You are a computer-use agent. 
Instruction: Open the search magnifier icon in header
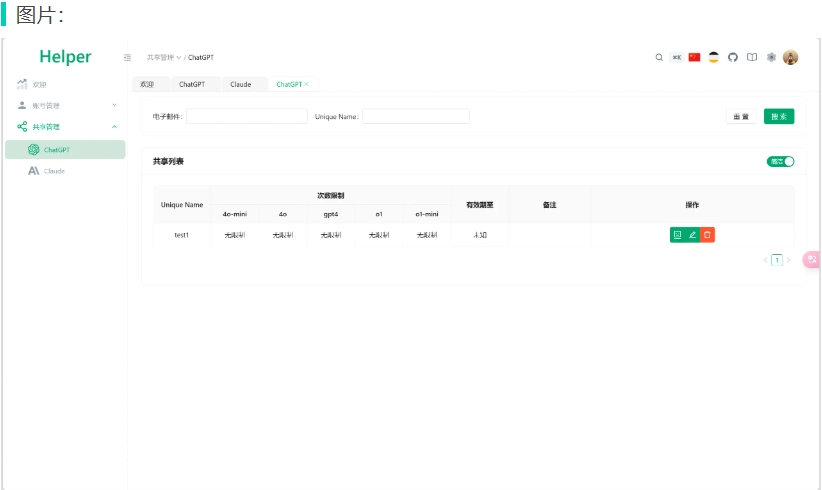click(659, 58)
